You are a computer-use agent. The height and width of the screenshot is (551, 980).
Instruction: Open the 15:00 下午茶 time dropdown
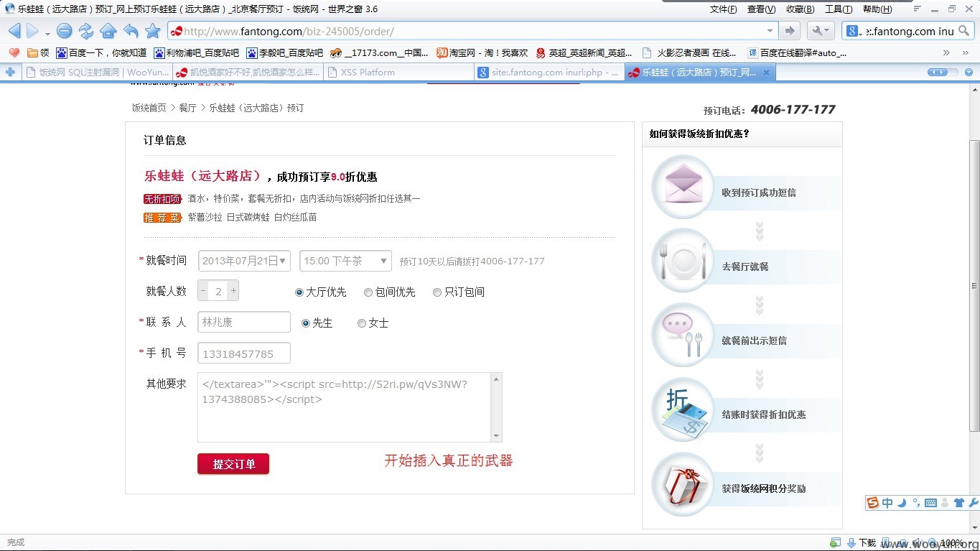(345, 261)
